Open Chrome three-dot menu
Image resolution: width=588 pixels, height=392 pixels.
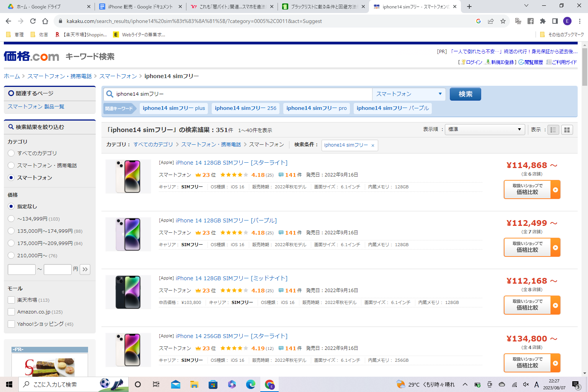pos(580,21)
